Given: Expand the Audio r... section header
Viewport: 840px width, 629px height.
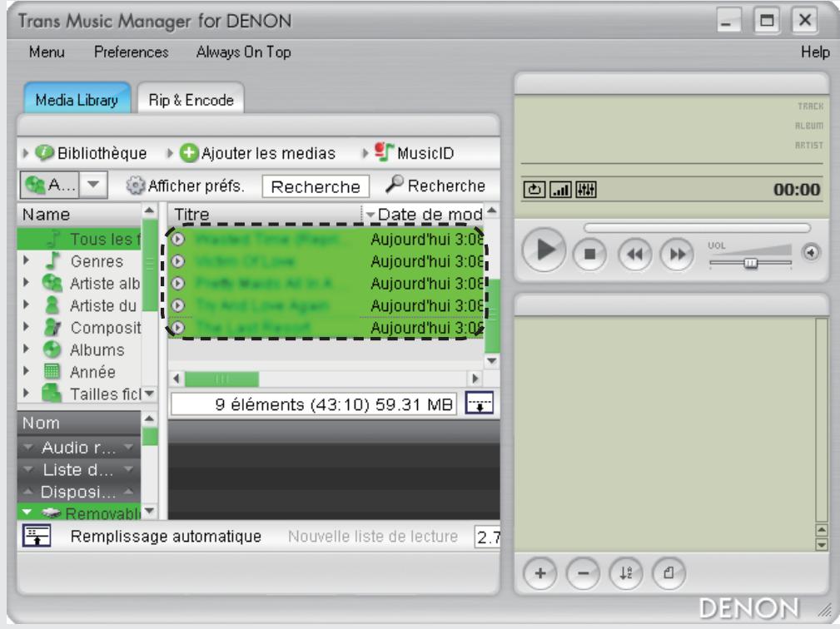Looking at the screenshot, I should click(79, 448).
